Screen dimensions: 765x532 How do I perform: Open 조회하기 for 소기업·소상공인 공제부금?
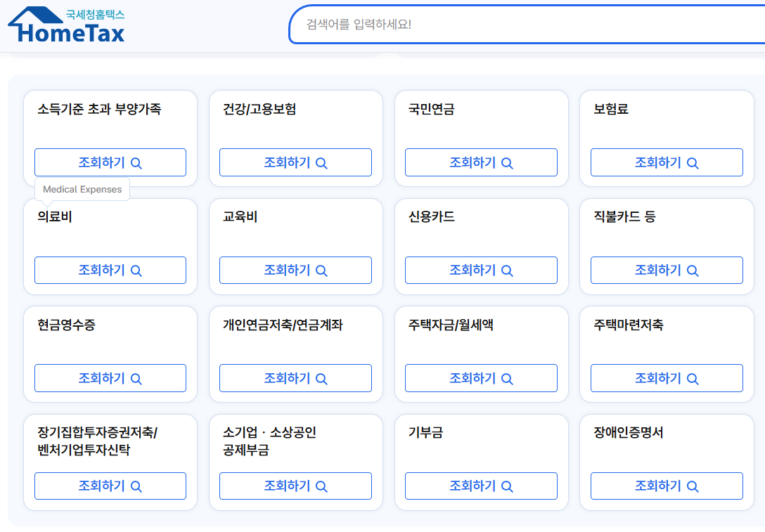295,486
